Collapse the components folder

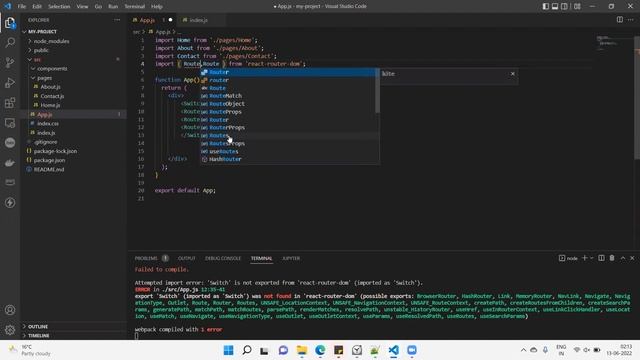52,69
